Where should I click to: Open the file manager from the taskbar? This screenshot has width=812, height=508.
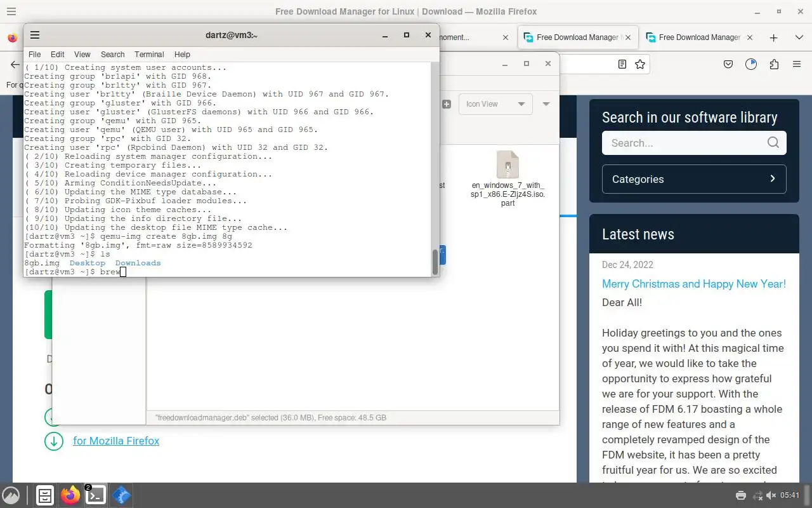(x=44, y=495)
